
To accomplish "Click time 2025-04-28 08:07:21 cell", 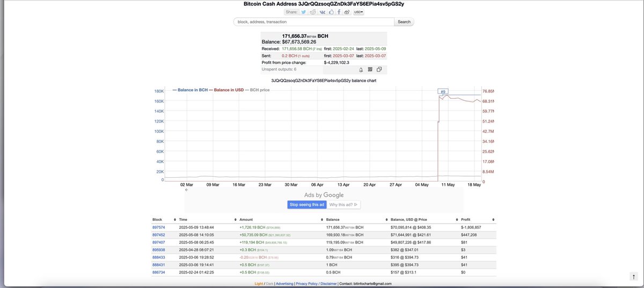I will (197, 250).
